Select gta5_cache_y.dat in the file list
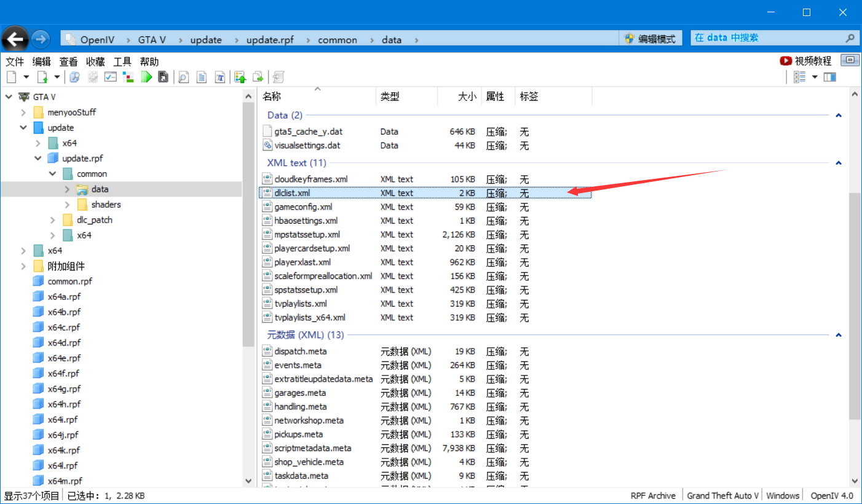This screenshot has width=862, height=504. [309, 132]
